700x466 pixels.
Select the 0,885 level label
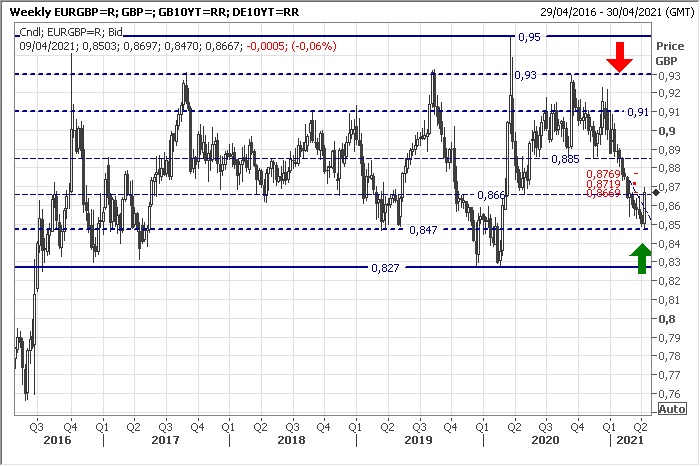(x=565, y=159)
